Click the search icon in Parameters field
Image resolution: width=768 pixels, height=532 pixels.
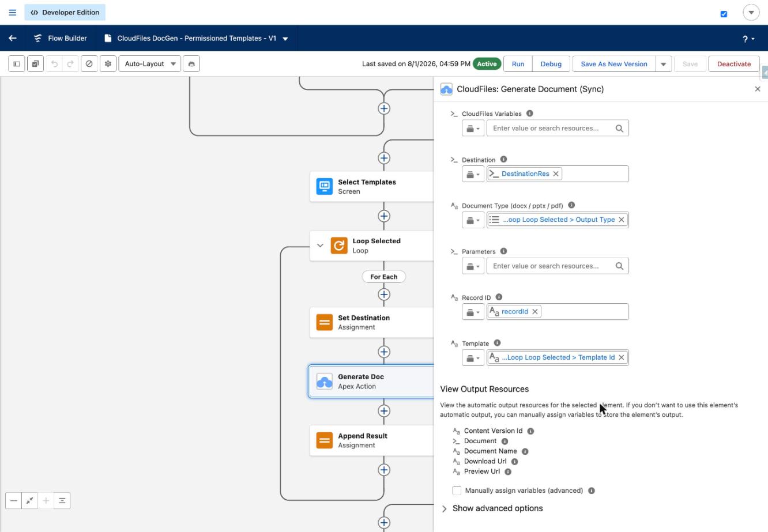coord(619,266)
